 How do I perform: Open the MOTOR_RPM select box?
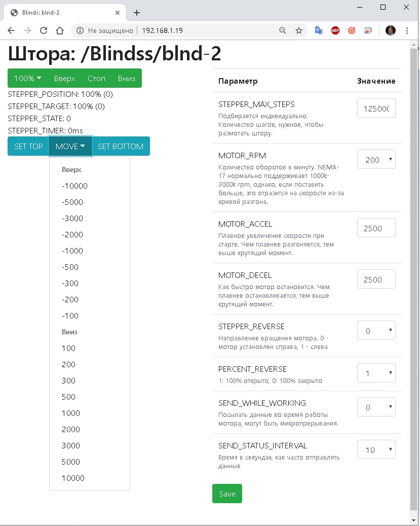pos(376,160)
